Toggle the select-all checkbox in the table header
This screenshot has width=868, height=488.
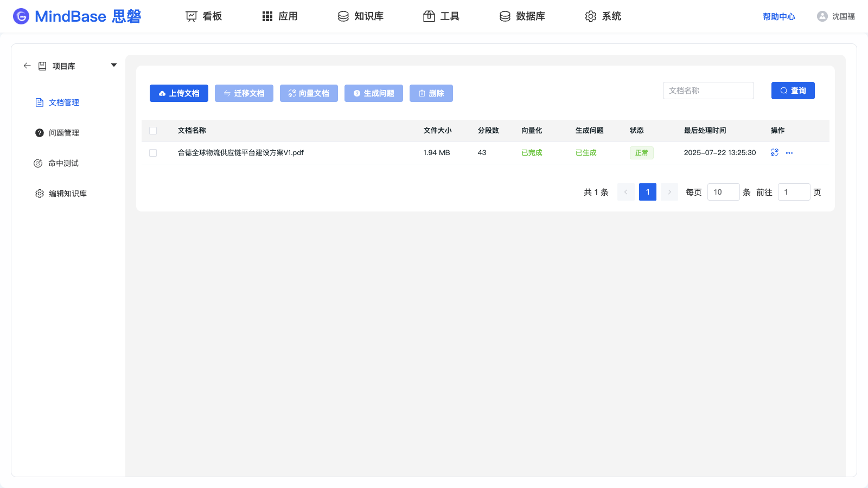point(153,131)
